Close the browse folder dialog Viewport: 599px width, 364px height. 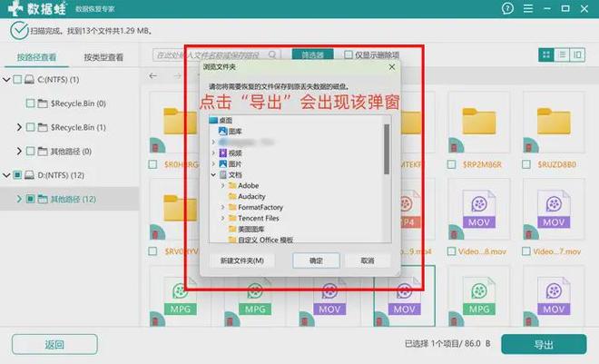click(x=392, y=67)
